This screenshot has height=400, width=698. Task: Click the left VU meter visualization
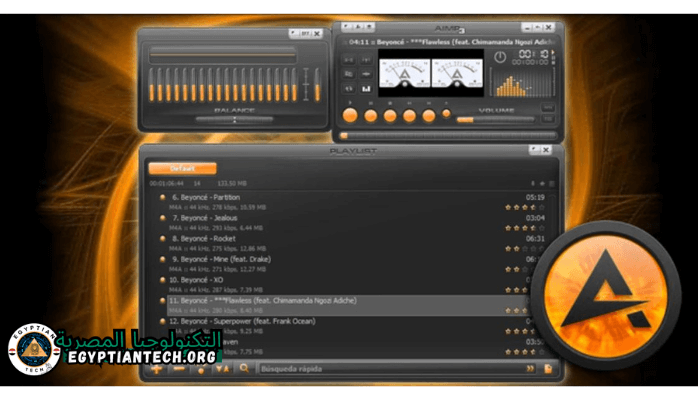404,73
